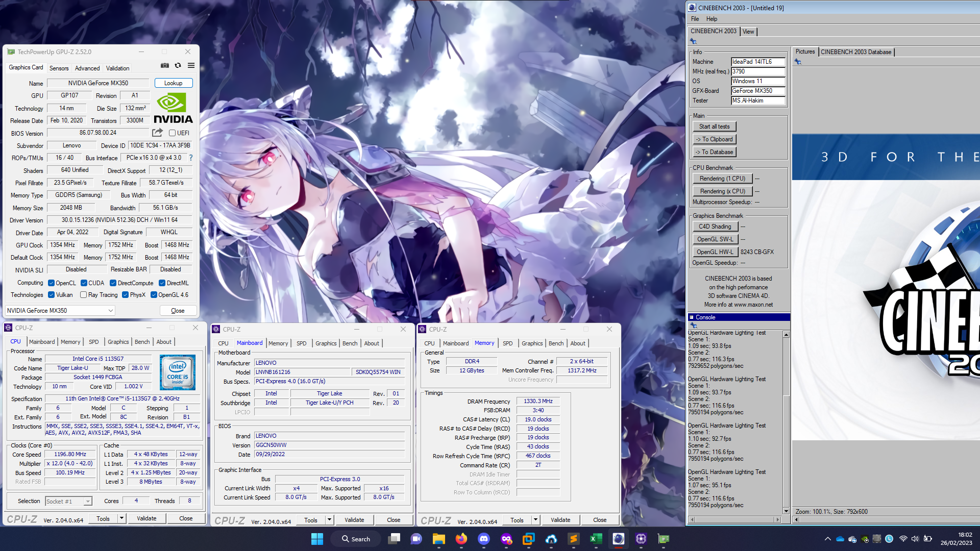
Task: Click the pin icon beside the Pictures tab
Action: point(798,62)
